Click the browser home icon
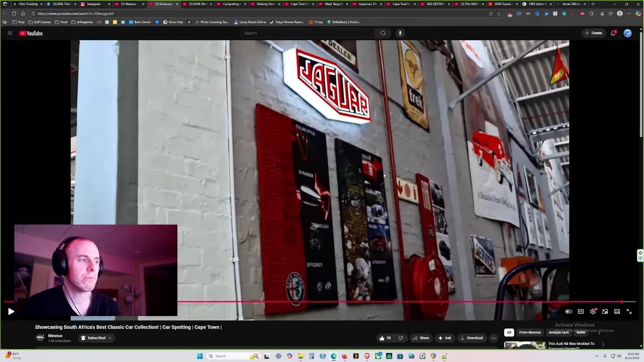Viewport: 644px width, 362px height. click(x=23, y=14)
